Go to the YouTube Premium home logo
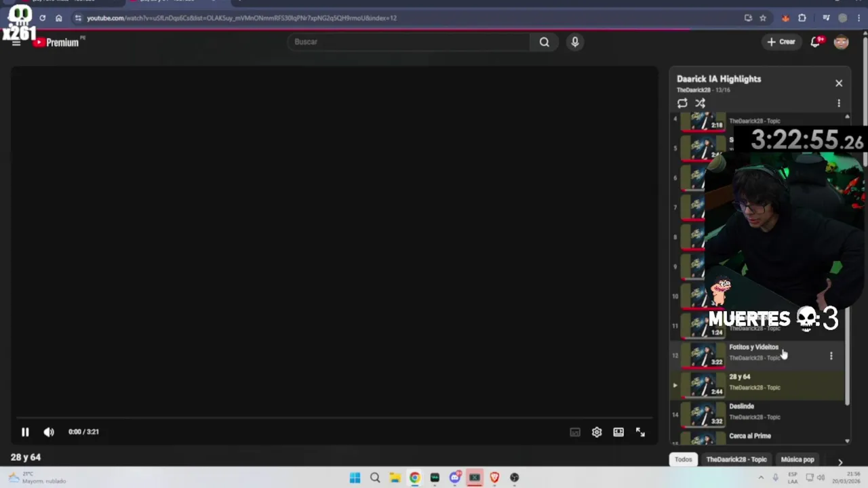Image resolution: width=868 pixels, height=488 pixels. [57, 42]
